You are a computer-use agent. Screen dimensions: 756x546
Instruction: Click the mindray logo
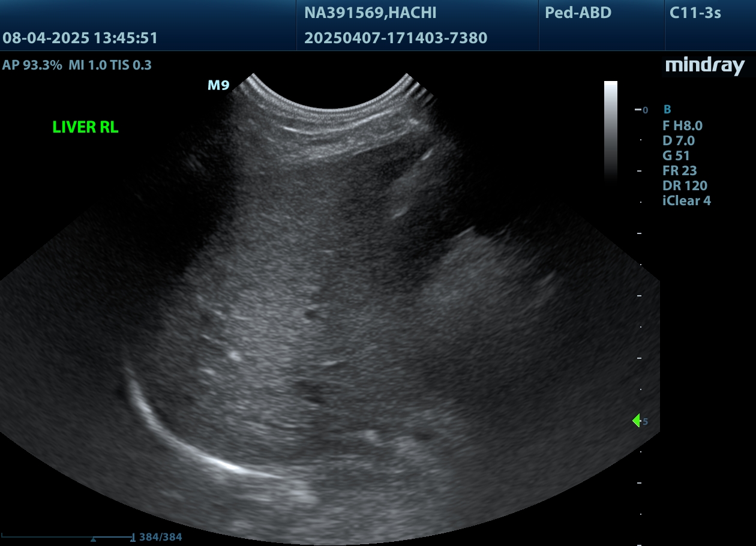[704, 66]
